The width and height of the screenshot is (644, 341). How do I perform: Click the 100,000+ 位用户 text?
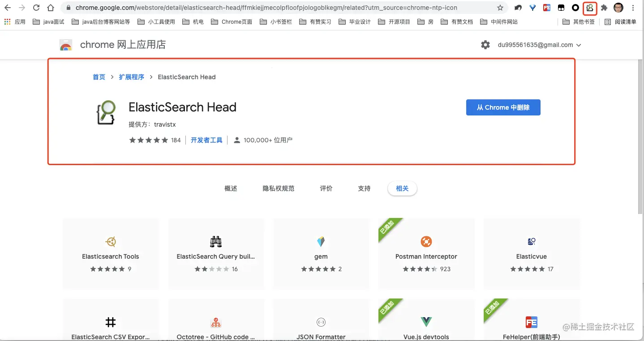coord(268,140)
